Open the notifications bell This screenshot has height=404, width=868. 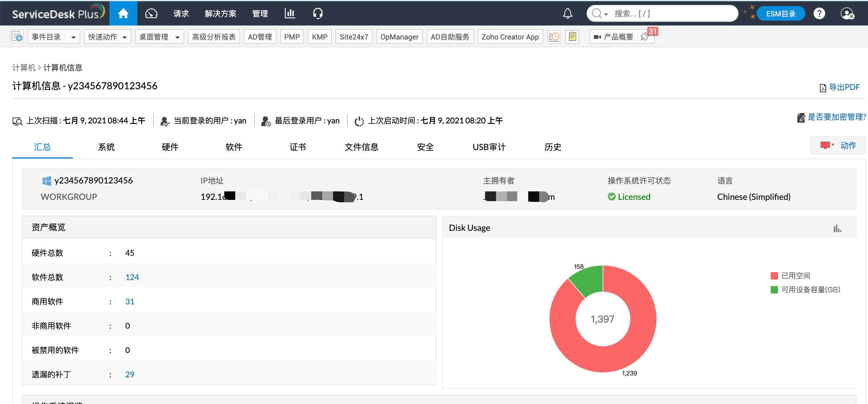pos(567,13)
